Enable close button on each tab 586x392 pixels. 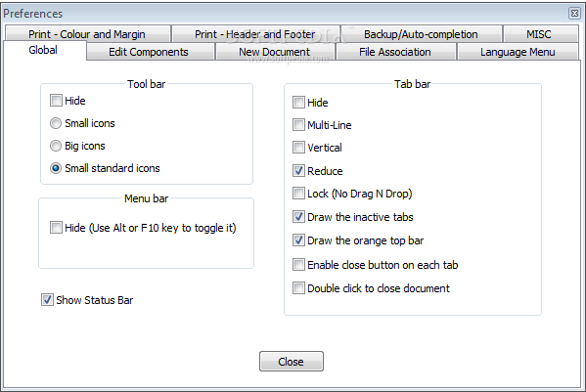[x=298, y=265]
